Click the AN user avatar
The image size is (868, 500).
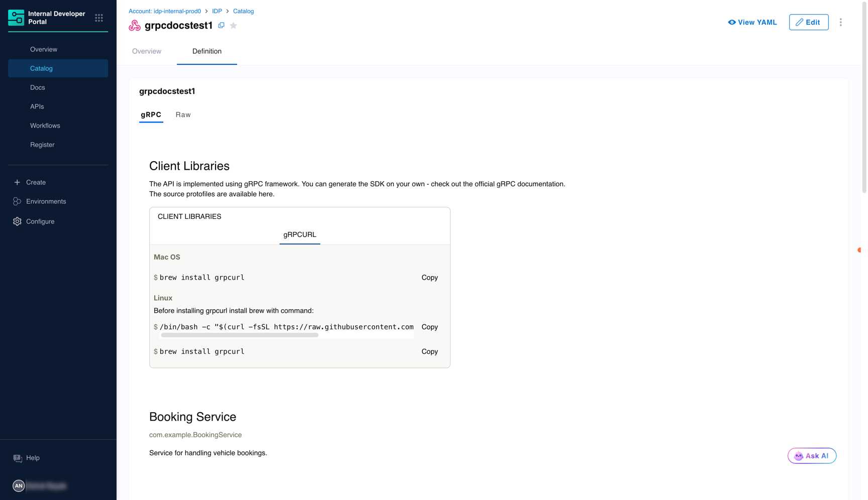click(19, 485)
